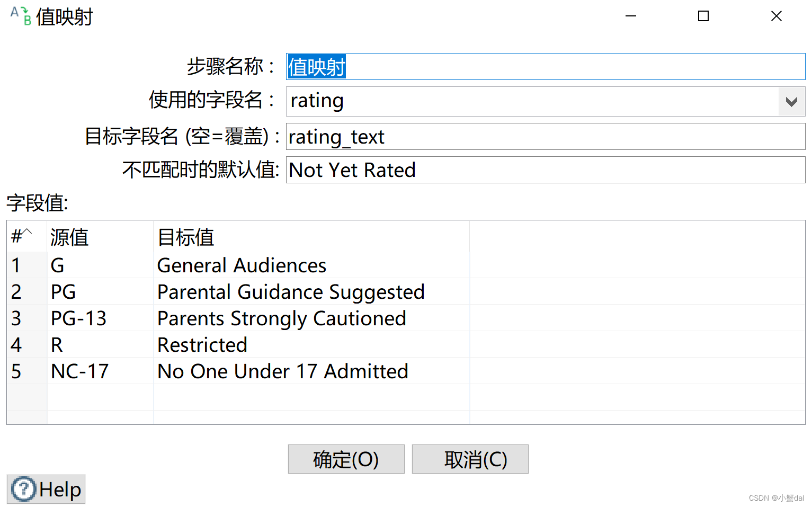Click the question mark Help icon
The image size is (812, 507).
coord(22,489)
